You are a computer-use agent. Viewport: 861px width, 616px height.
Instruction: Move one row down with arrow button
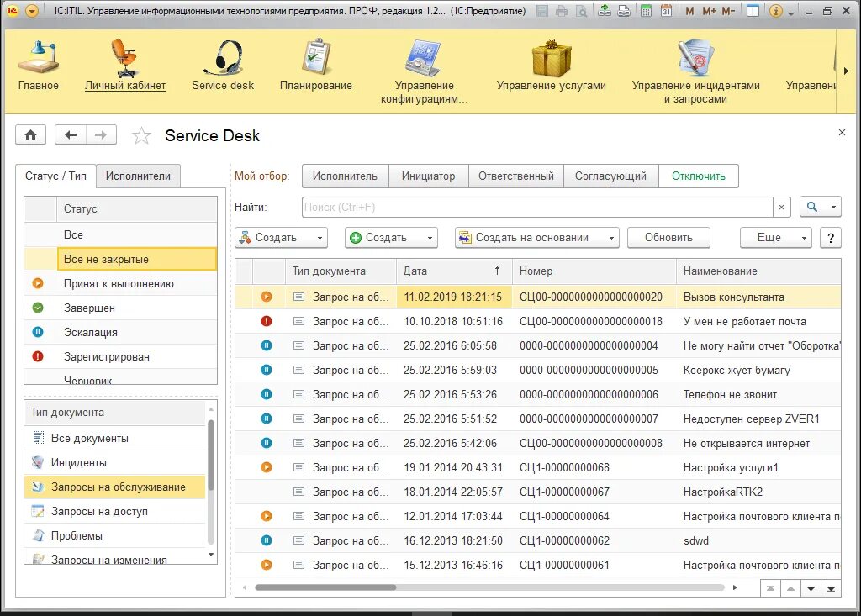[x=811, y=588]
